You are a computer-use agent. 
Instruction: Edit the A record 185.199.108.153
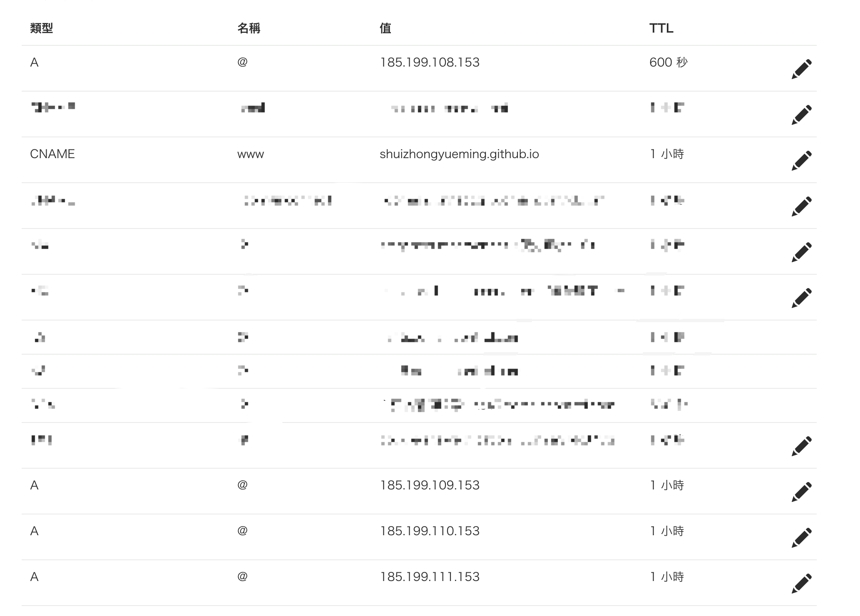[x=801, y=69]
